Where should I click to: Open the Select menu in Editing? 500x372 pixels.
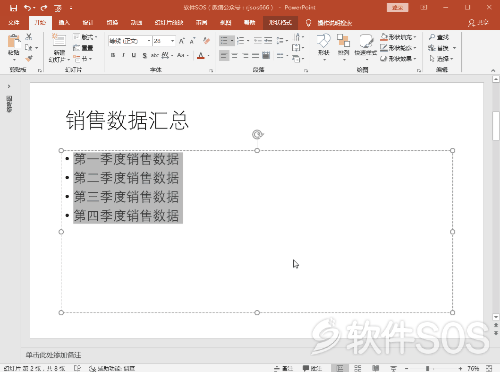coord(441,59)
